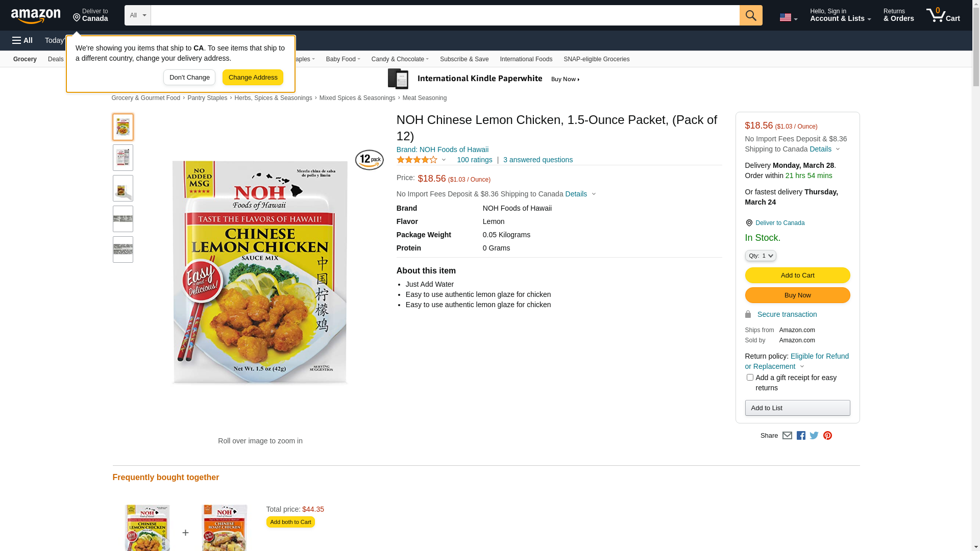Open the Baby Food menu
The image size is (980, 551).
tap(343, 59)
